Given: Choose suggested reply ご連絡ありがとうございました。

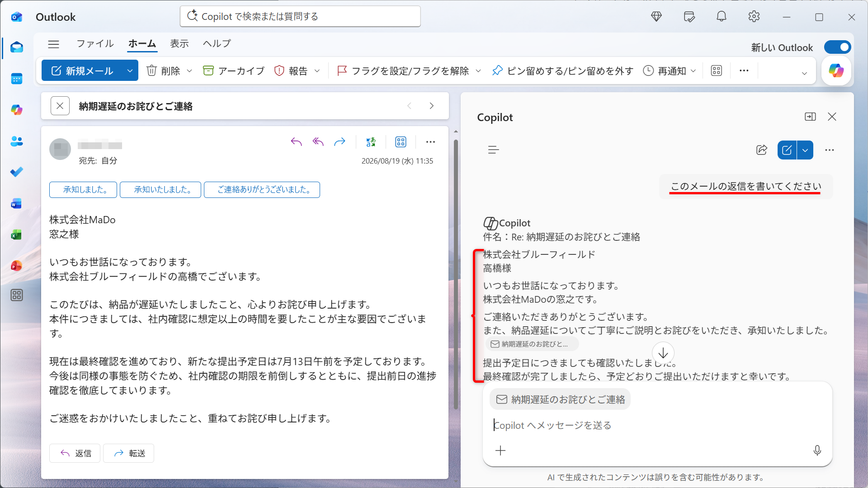Looking at the screenshot, I should [262, 190].
